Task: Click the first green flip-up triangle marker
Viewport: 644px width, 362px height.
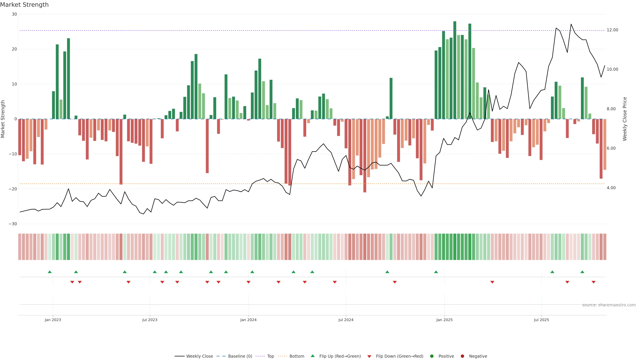Action: [x=50, y=272]
